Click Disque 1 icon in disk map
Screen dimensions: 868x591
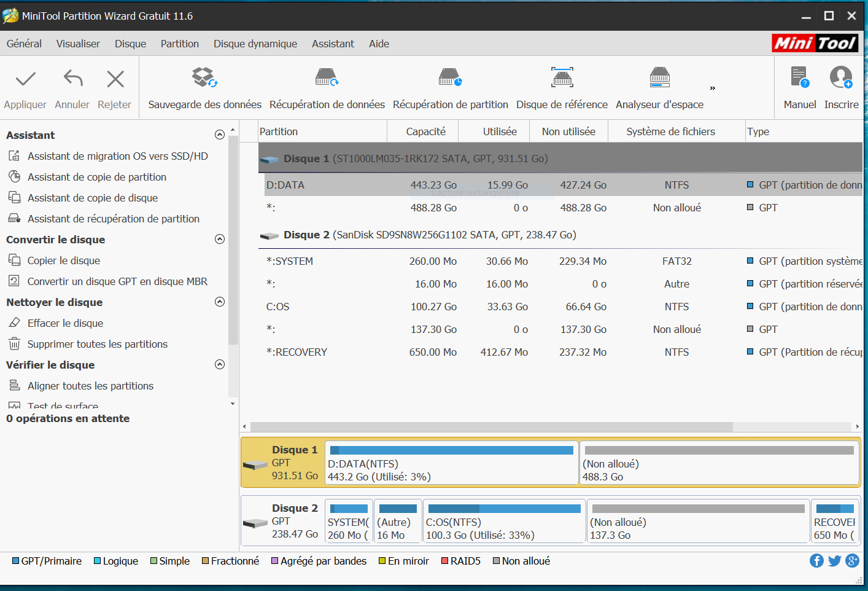pyautogui.click(x=255, y=465)
